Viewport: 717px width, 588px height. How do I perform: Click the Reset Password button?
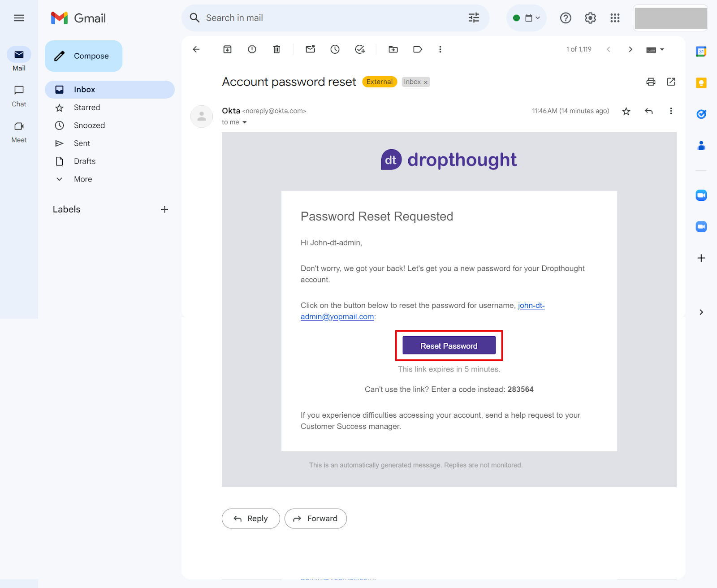click(x=449, y=346)
